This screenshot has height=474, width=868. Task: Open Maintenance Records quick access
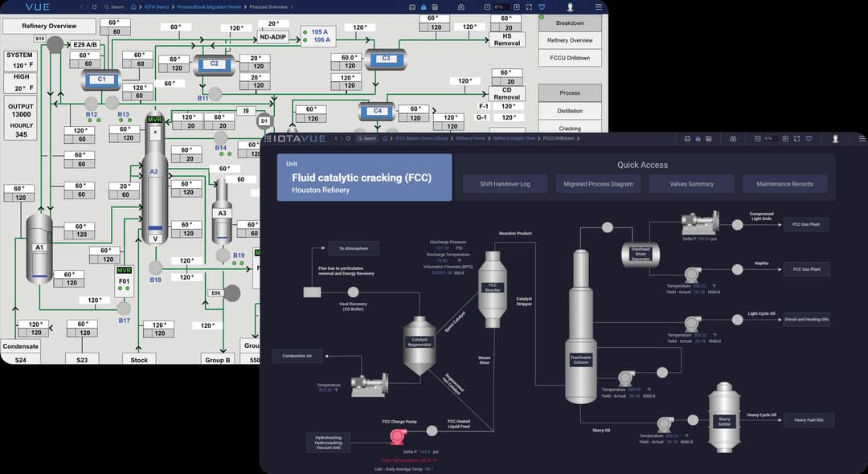click(785, 184)
